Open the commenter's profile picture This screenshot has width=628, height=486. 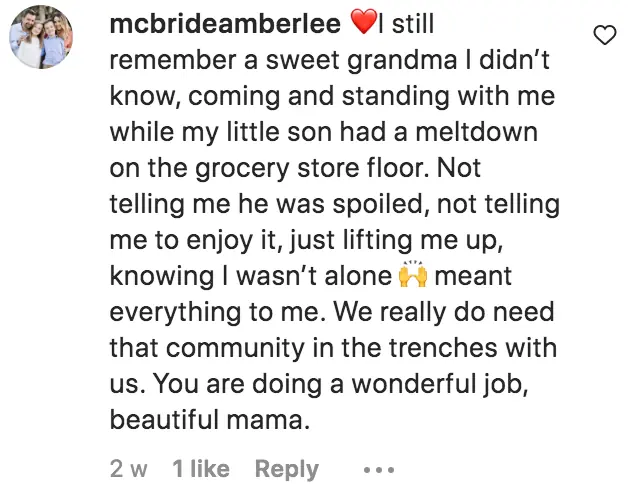coord(41,37)
